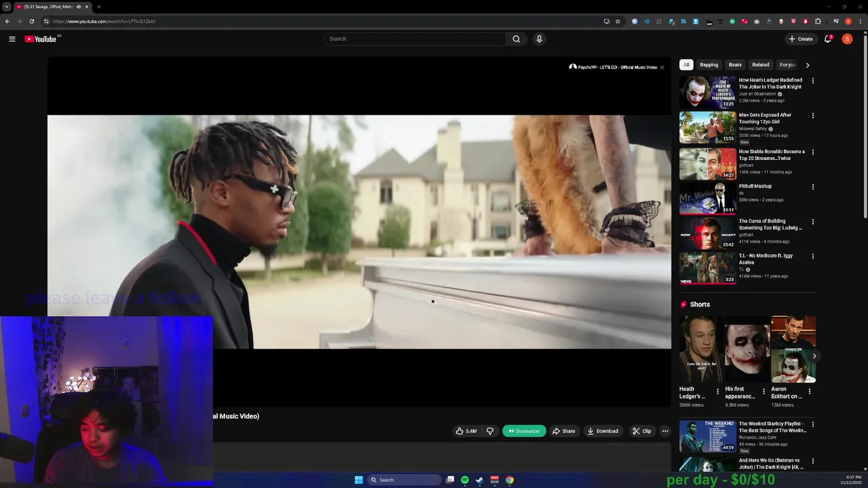The width and height of the screenshot is (868, 488).
Task: Open the Man Gets Exposed thumbnail
Action: (x=707, y=127)
